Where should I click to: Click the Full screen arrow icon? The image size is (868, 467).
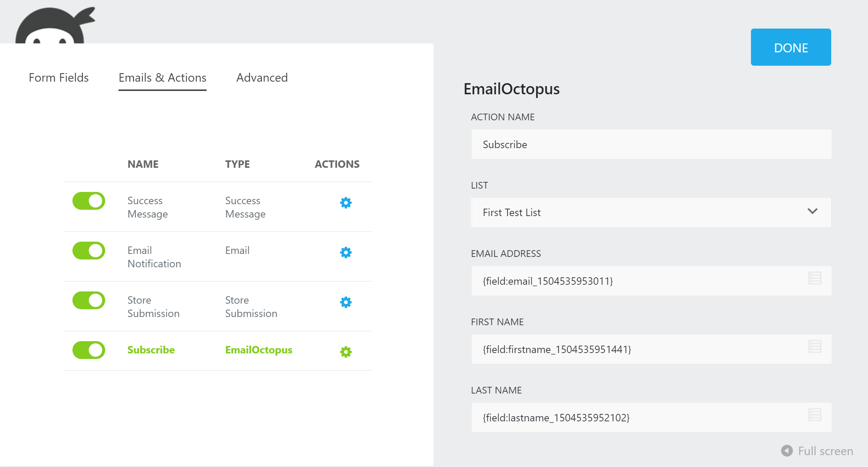pyautogui.click(x=787, y=451)
